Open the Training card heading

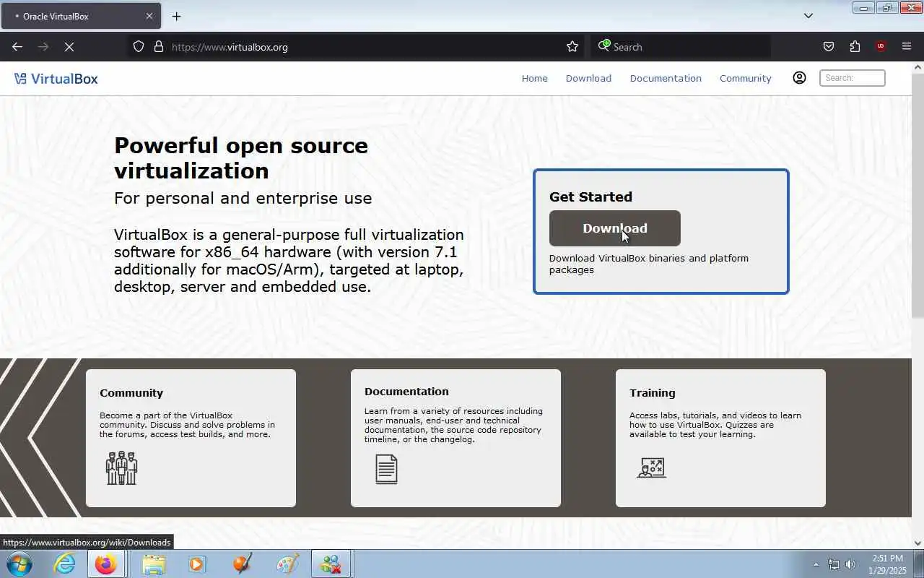click(653, 393)
